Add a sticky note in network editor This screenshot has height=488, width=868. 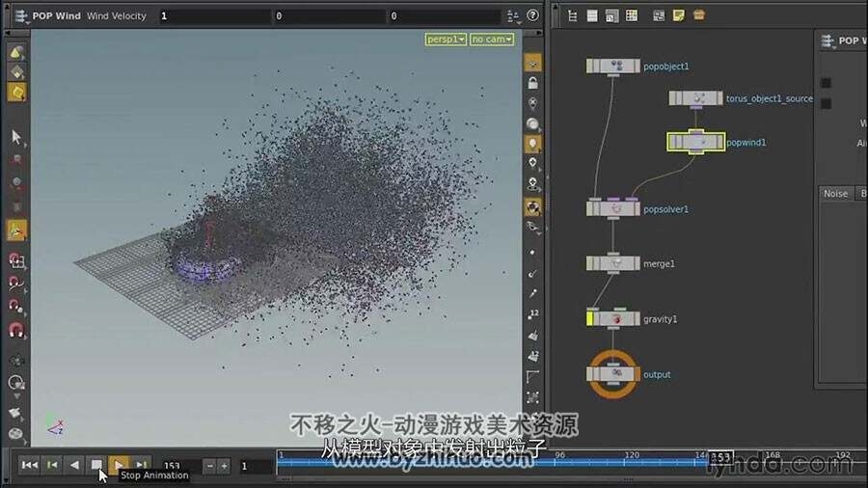(x=678, y=15)
